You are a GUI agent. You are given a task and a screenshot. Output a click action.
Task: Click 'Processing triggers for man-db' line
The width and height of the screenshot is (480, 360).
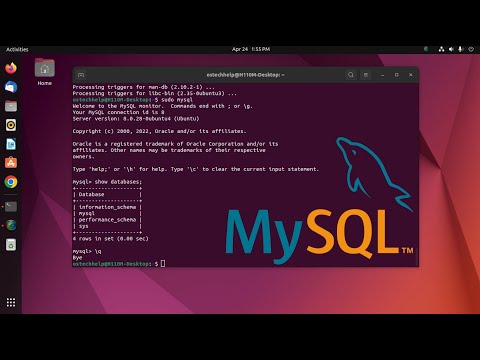[144, 87]
